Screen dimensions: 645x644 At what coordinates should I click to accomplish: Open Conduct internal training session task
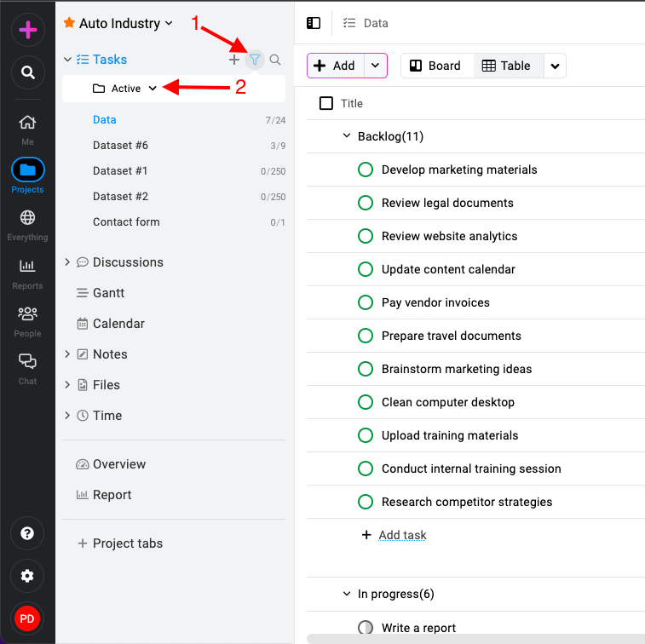[471, 469]
